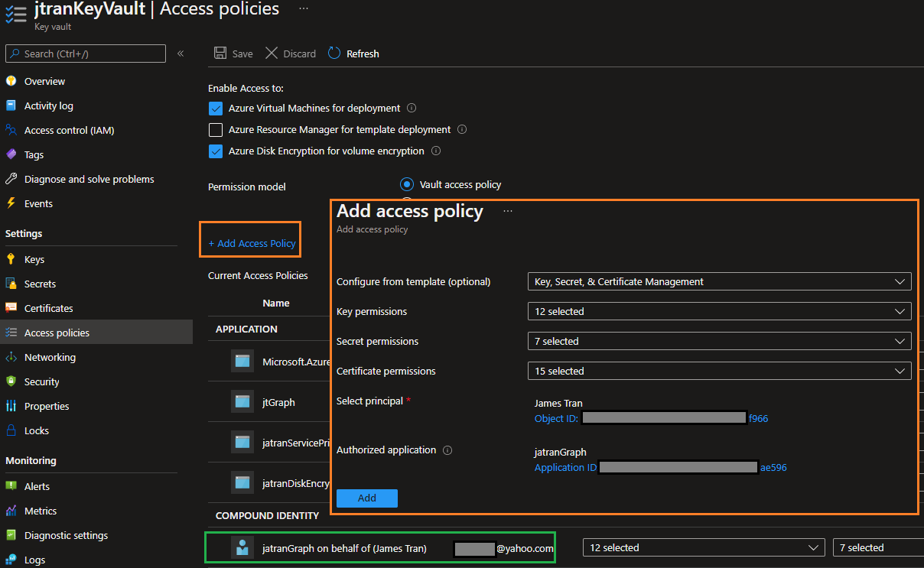Open the Configure from template dropdown
Screen dimensions: 924x568
[x=718, y=281]
